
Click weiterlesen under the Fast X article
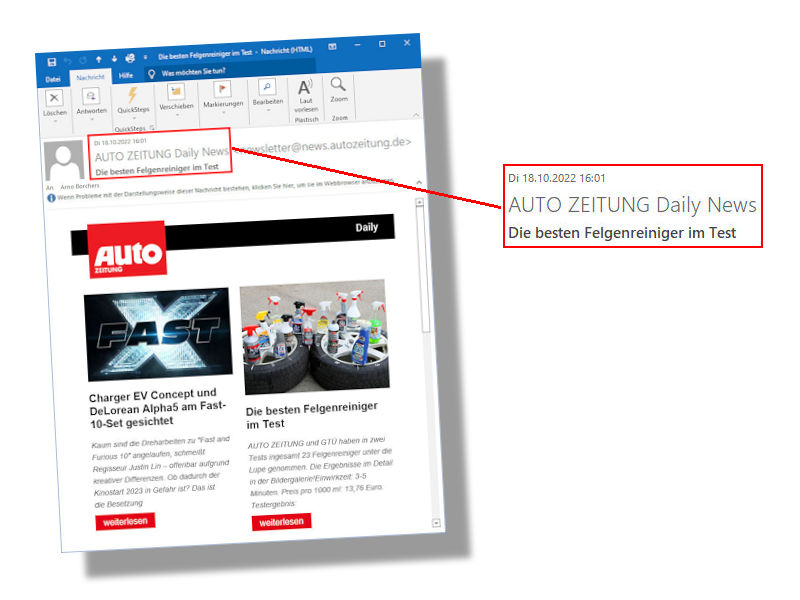coord(125,522)
